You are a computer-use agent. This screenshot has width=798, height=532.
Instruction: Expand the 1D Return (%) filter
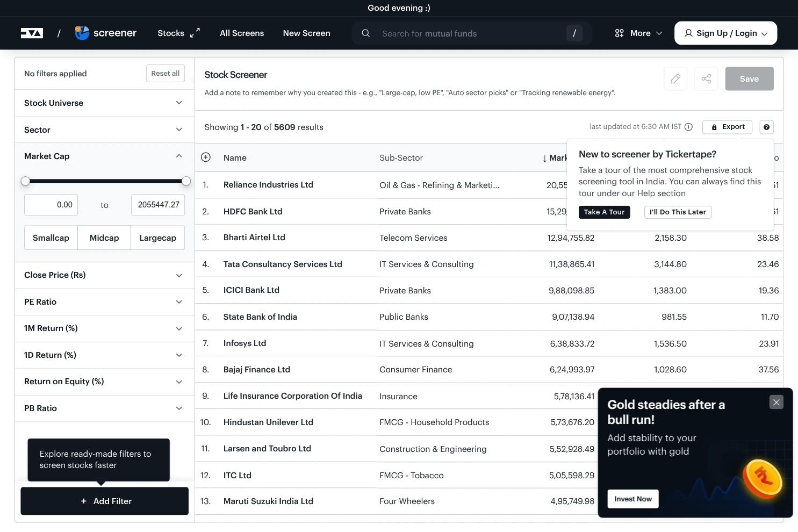pos(104,355)
